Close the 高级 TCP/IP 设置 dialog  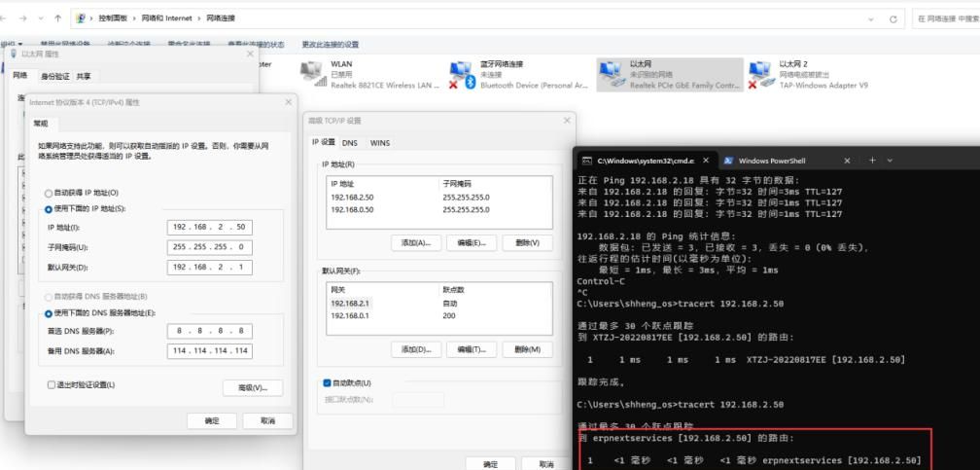coord(567,120)
